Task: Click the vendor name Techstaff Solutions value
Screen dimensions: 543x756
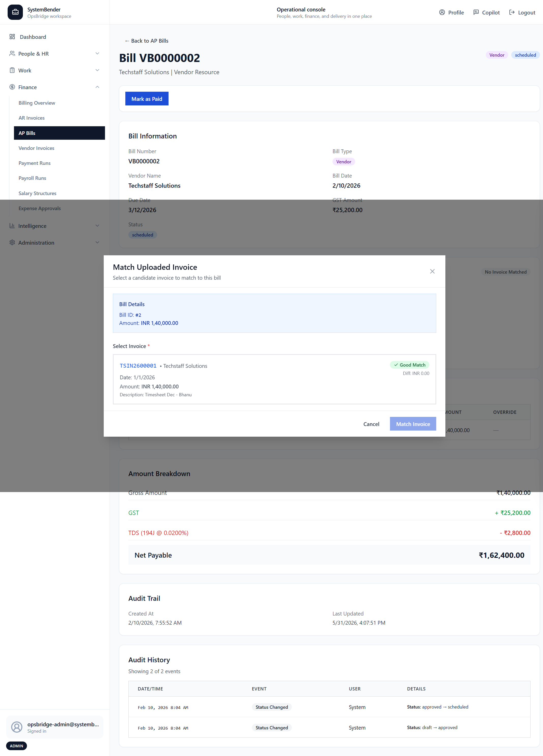Action: tap(154, 186)
